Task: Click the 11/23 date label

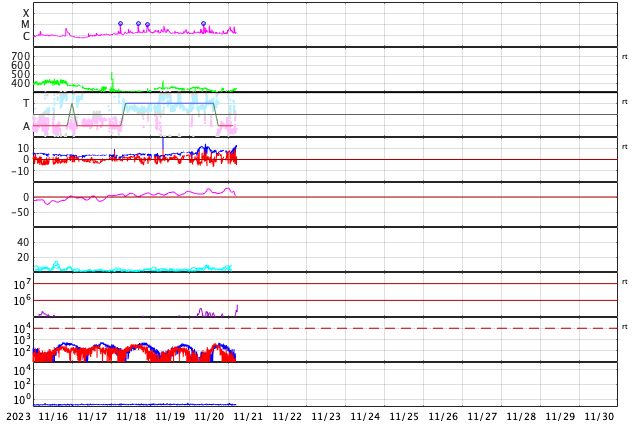Action: point(326,417)
